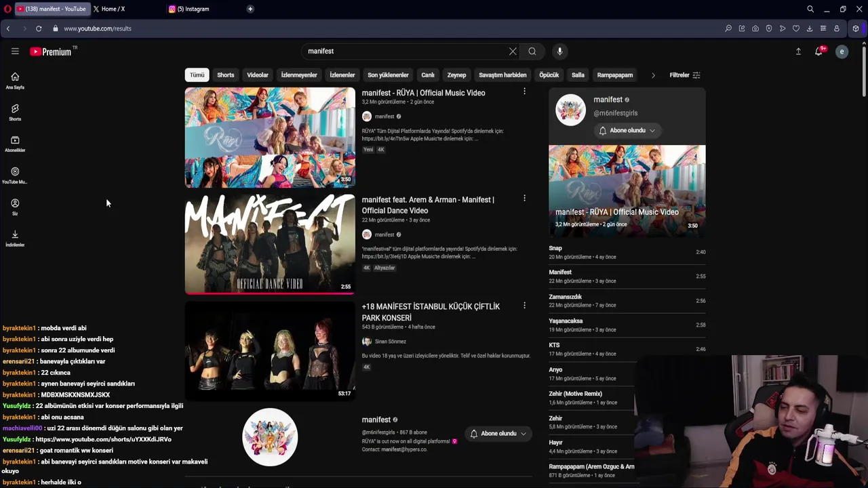Open Shorts from the left sidebar
The image size is (868, 488).
(15, 113)
